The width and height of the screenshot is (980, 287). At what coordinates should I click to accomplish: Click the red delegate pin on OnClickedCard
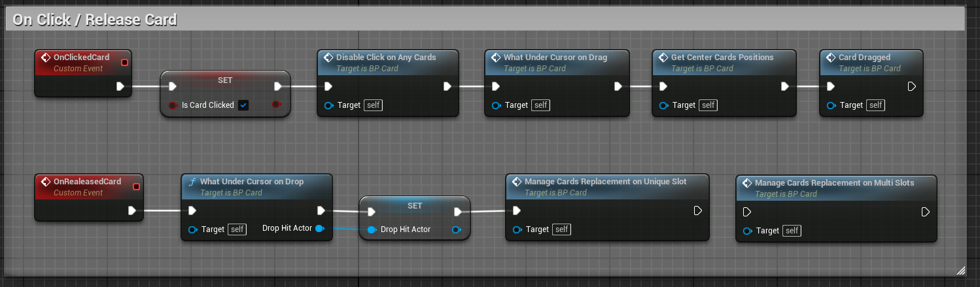pos(124,62)
